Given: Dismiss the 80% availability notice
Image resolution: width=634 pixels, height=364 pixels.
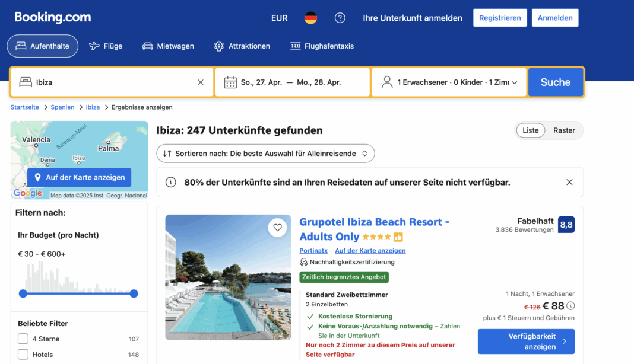Looking at the screenshot, I should pyautogui.click(x=569, y=183).
